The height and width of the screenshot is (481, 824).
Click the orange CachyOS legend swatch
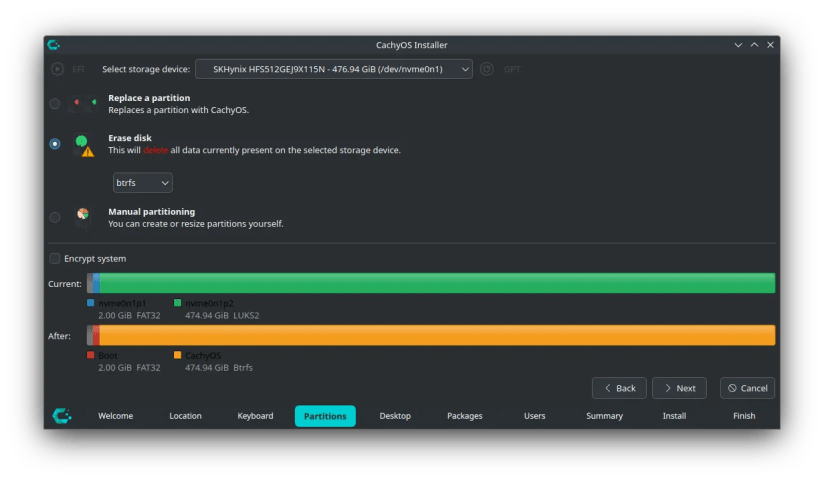tap(178, 355)
